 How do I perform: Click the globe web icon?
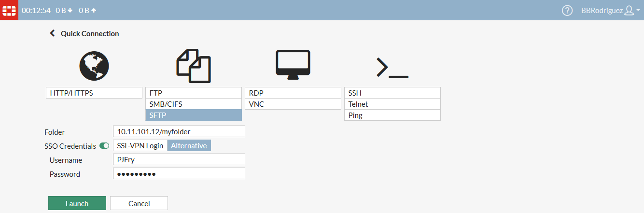click(94, 66)
